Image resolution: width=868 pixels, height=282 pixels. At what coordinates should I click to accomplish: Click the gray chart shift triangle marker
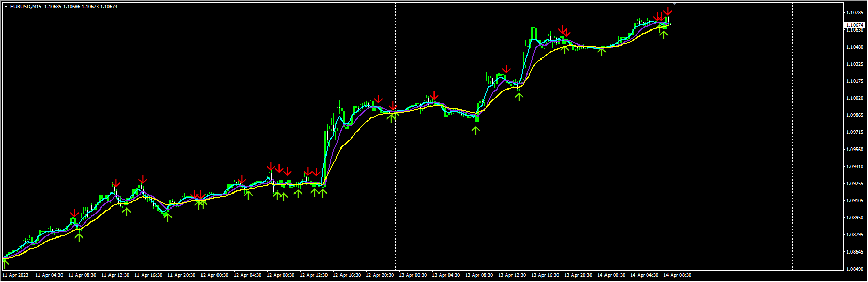674,4
